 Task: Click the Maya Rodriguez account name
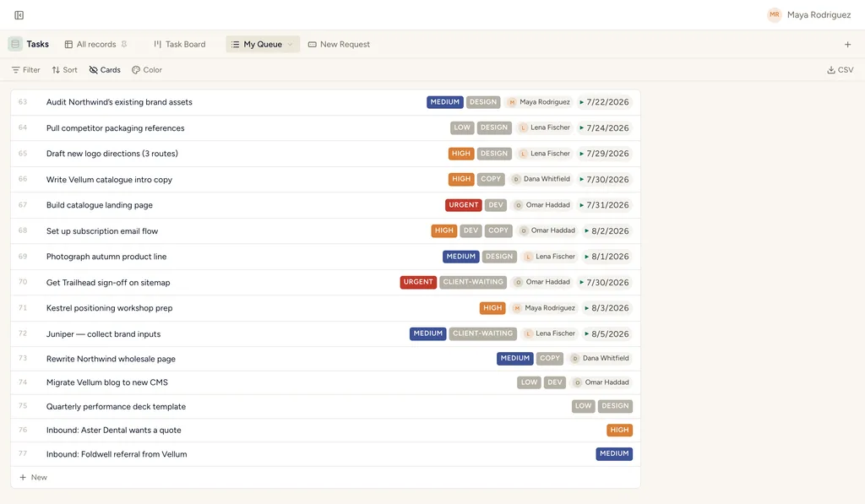(819, 15)
